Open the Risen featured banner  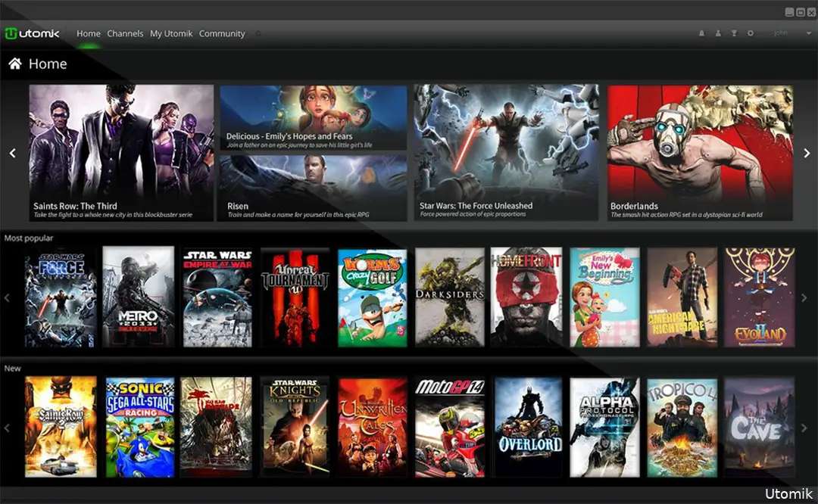pos(313,188)
